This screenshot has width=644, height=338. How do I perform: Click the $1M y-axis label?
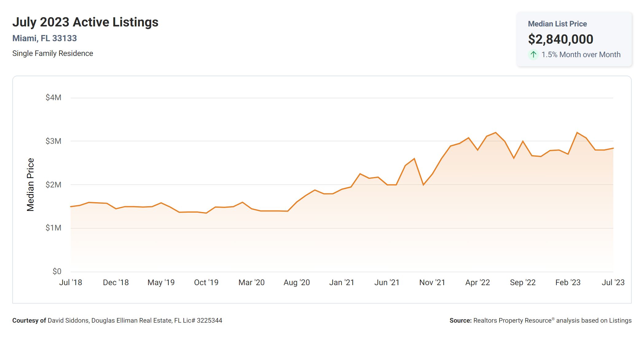pos(53,228)
